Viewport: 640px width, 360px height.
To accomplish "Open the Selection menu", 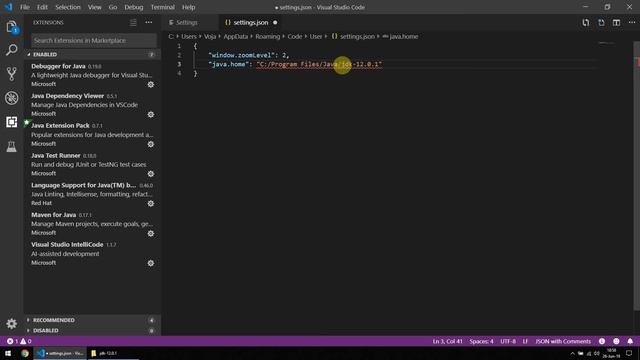I will (68, 7).
